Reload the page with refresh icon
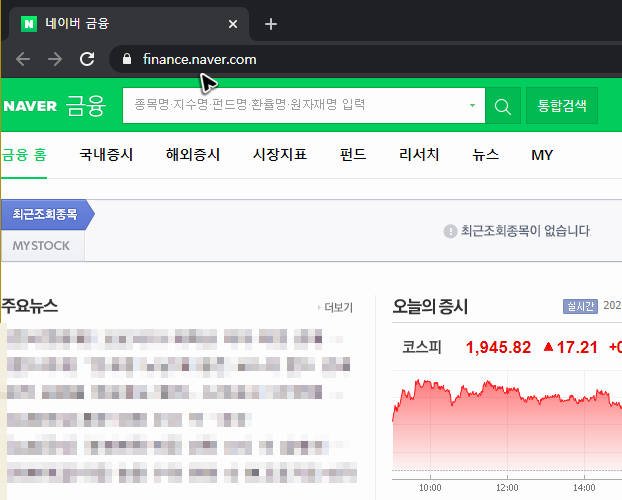 point(87,60)
